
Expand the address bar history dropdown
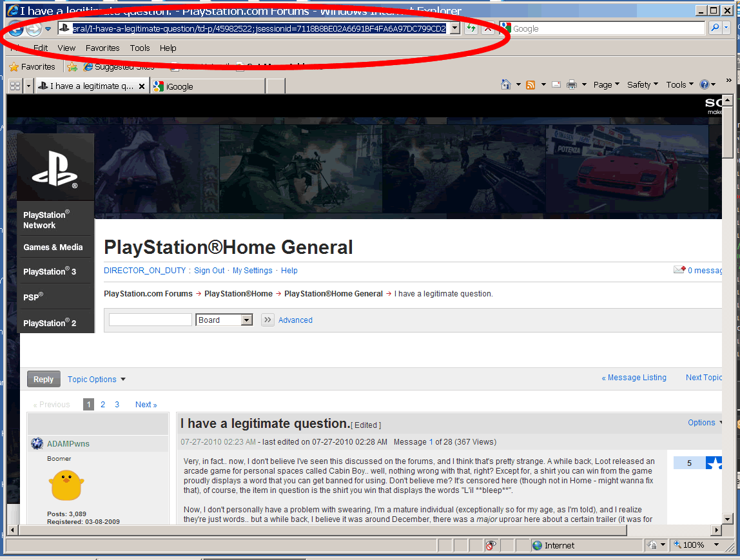pyautogui.click(x=454, y=28)
